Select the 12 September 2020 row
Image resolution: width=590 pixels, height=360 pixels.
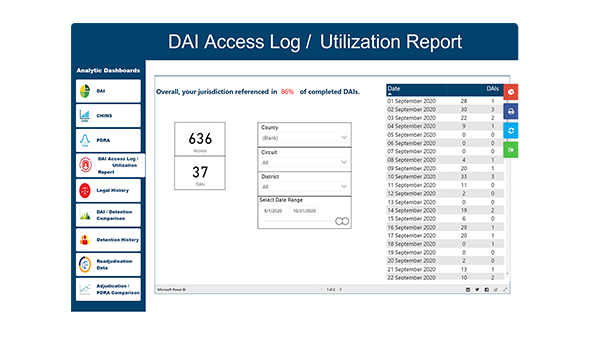445,194
